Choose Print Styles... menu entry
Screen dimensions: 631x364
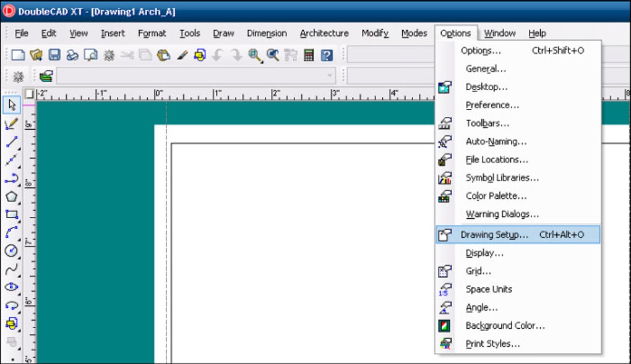click(518, 344)
